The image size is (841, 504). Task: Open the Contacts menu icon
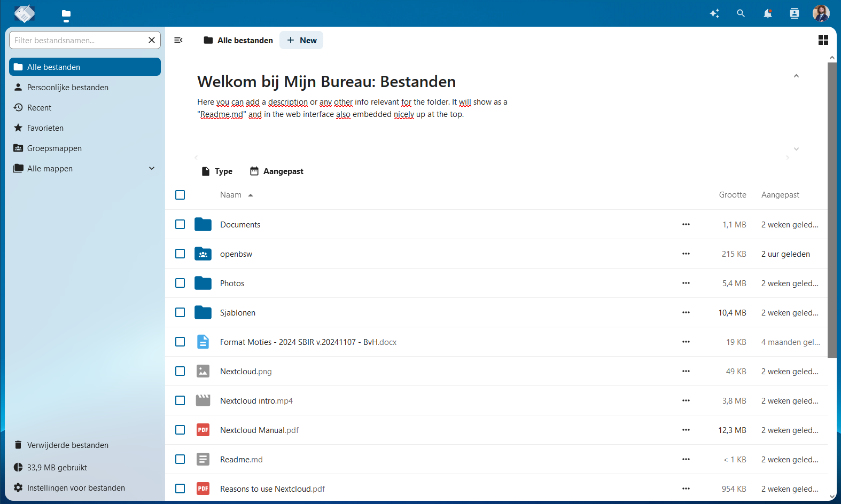point(795,13)
